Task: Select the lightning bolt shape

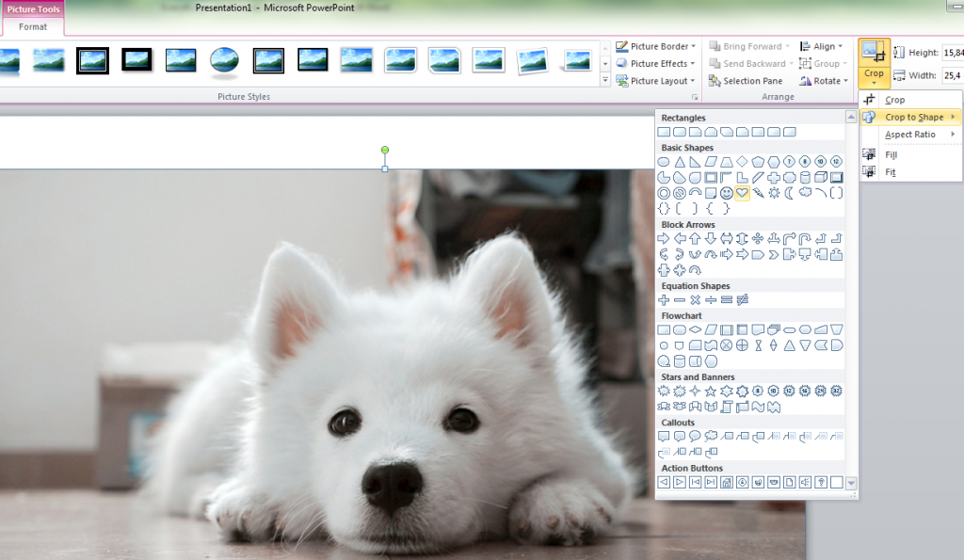Action: (x=758, y=193)
